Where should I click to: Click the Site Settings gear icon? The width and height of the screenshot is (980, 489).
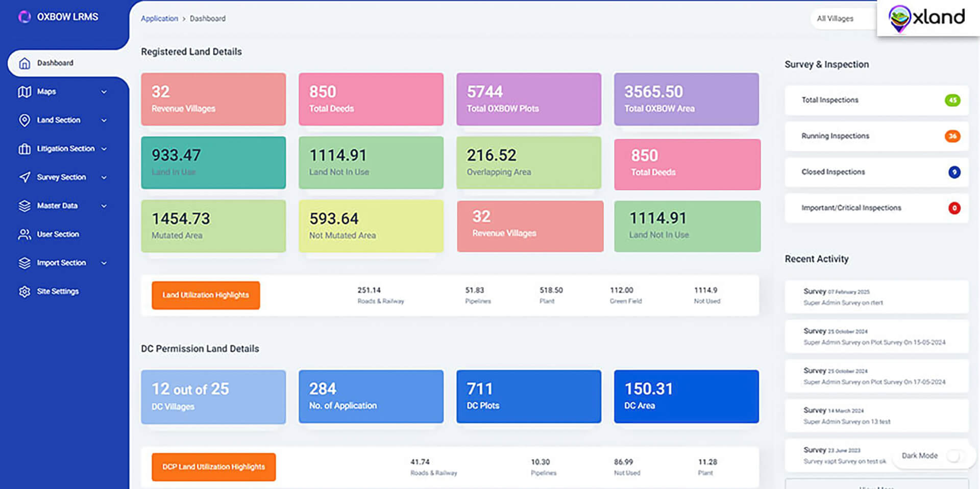point(24,292)
